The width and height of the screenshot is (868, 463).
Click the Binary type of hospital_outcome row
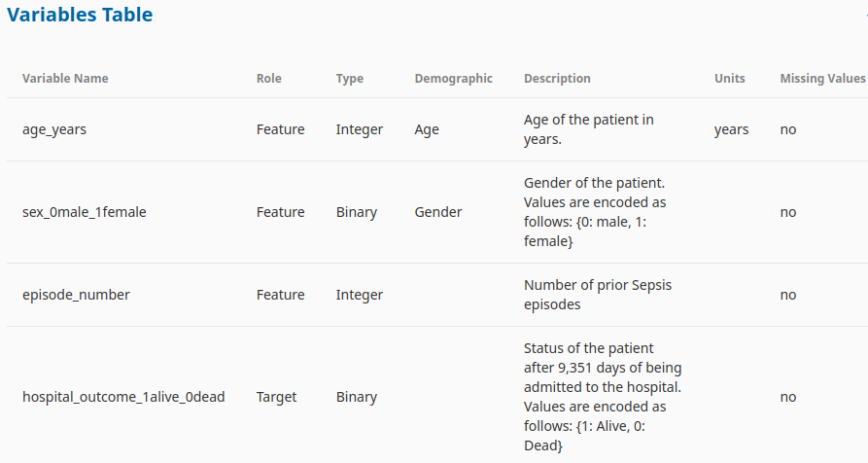point(357,397)
